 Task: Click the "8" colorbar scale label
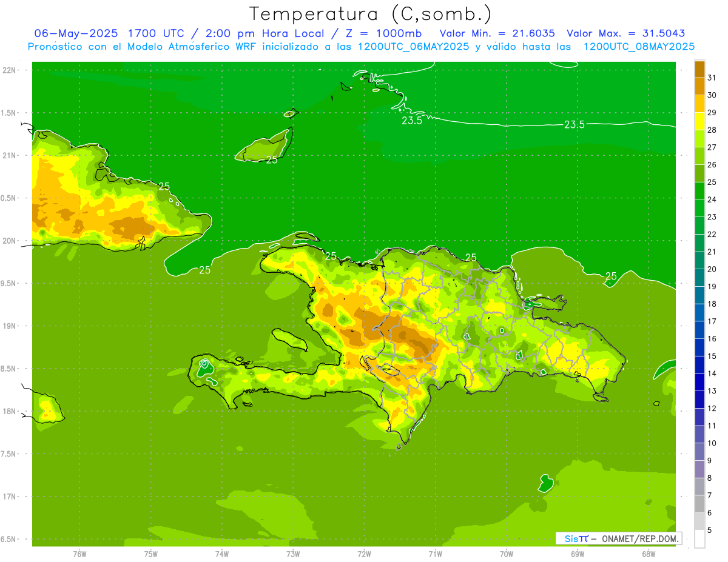(x=710, y=478)
